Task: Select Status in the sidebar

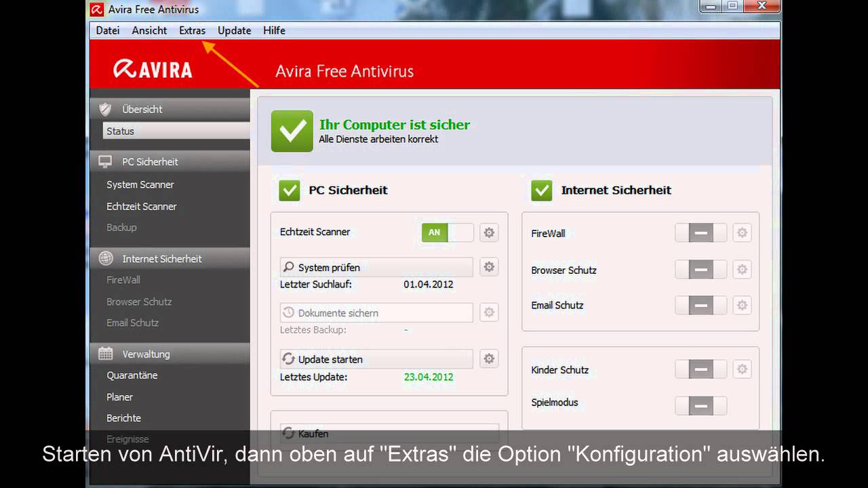Action: 176,131
